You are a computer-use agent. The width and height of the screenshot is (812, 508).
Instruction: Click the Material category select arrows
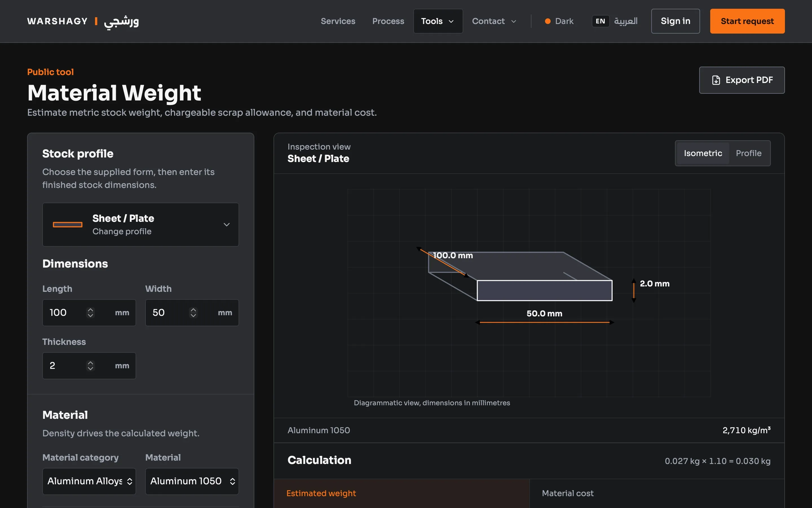click(x=129, y=481)
